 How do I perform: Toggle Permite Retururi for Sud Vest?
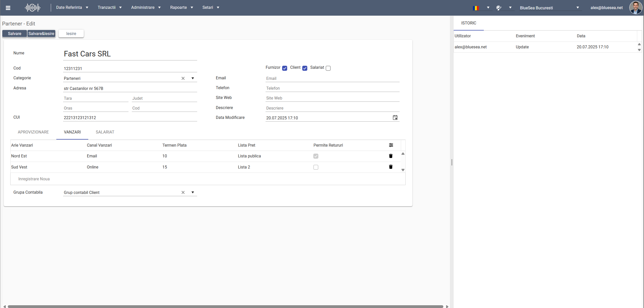pyautogui.click(x=316, y=167)
